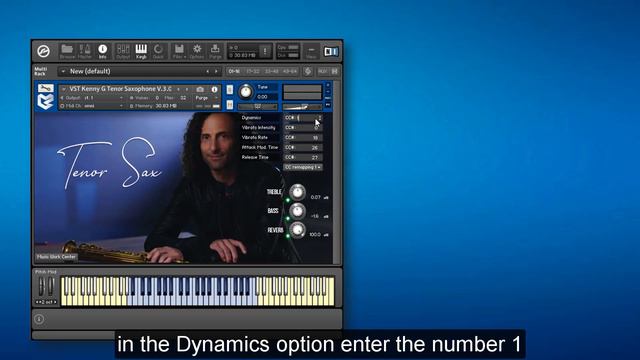The height and width of the screenshot is (360, 640).
Task: Click the instrument volume slider
Action: [x=302, y=107]
